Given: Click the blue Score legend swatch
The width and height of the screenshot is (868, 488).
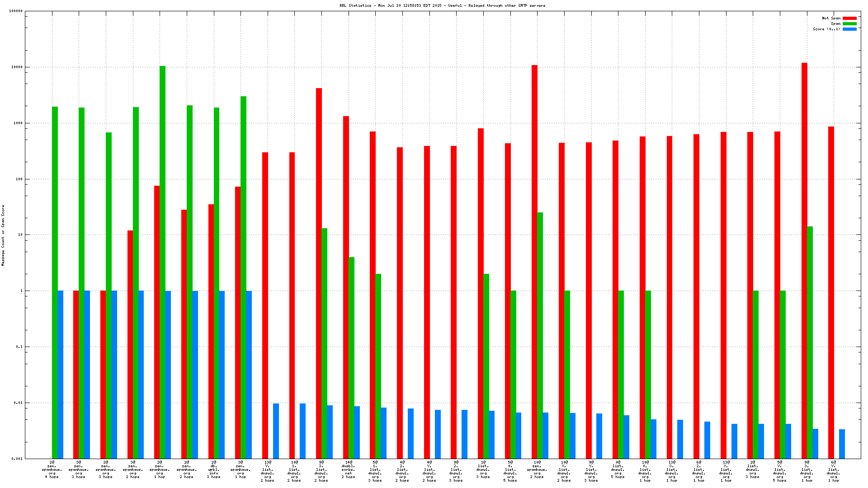Looking at the screenshot, I should click(849, 29).
